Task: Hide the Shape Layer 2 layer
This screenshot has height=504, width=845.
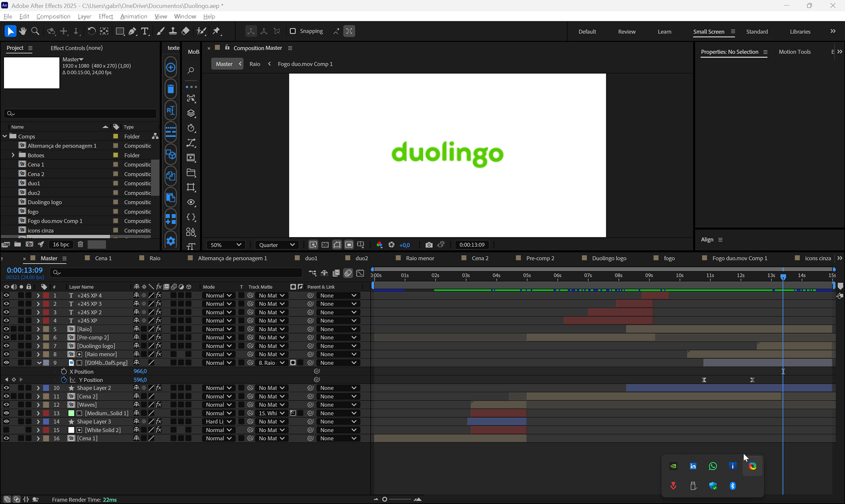Action: (6, 388)
